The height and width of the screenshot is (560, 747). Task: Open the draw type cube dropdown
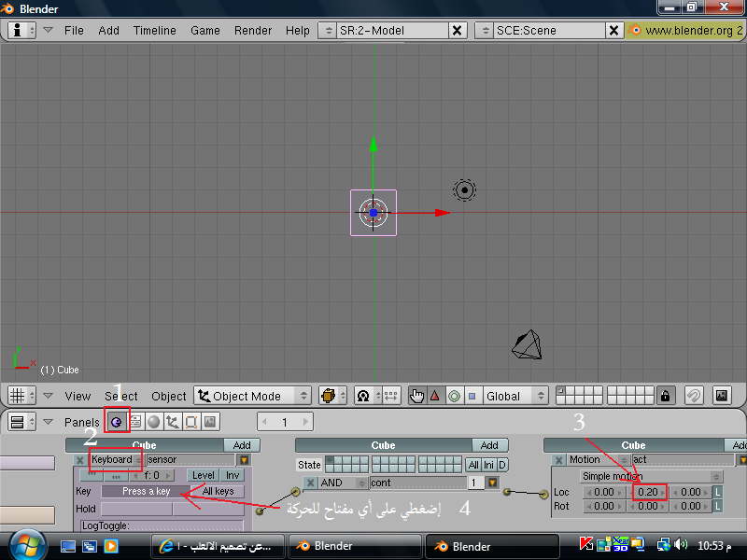[332, 396]
